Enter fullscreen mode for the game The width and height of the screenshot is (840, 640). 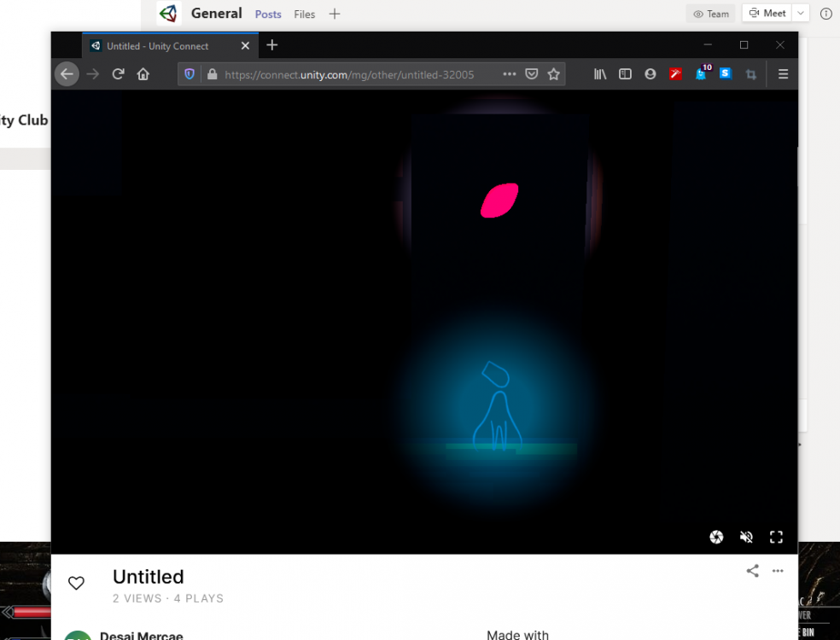coord(776,537)
